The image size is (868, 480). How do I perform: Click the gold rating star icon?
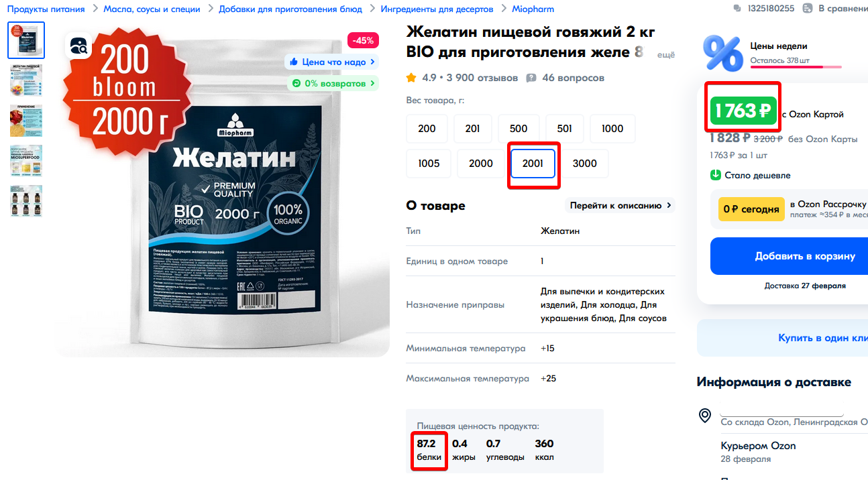click(x=411, y=78)
